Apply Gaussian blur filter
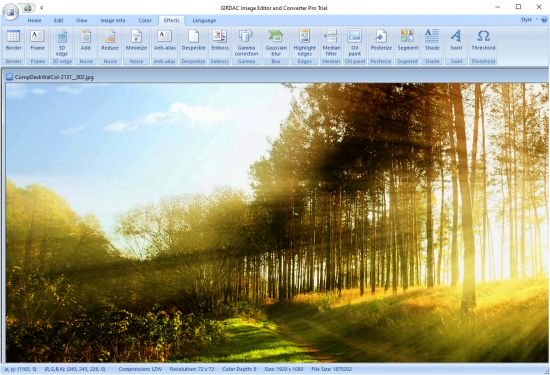Viewport: 550px width, 375px height. click(x=276, y=43)
